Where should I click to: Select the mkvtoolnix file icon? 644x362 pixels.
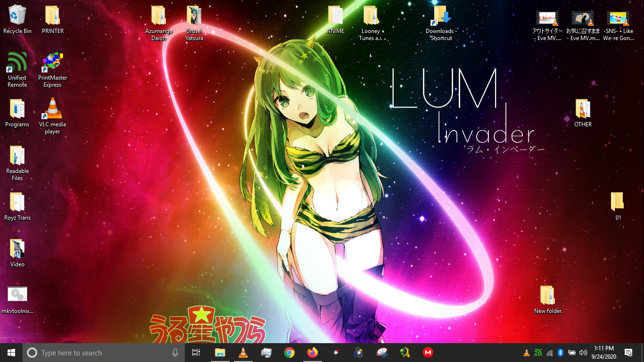17,300
